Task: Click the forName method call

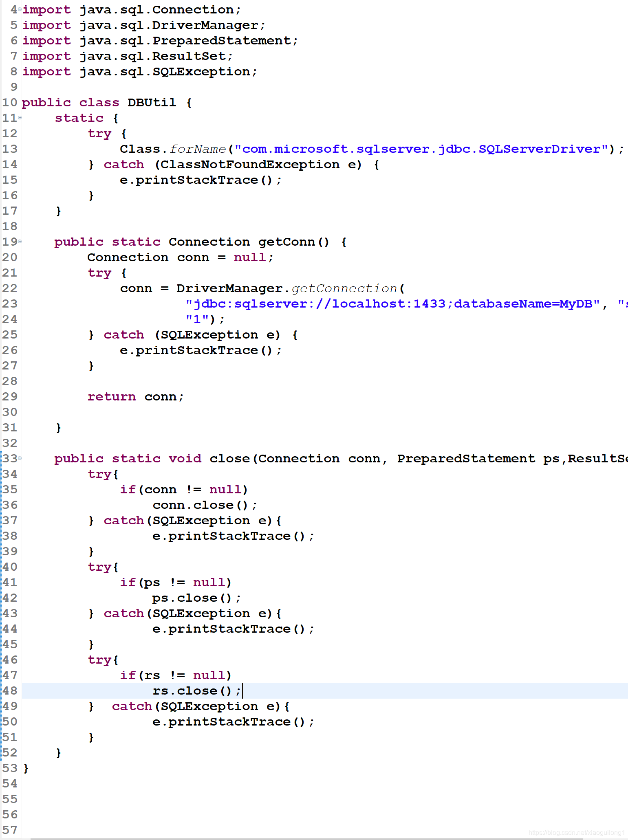Action: pos(197,149)
